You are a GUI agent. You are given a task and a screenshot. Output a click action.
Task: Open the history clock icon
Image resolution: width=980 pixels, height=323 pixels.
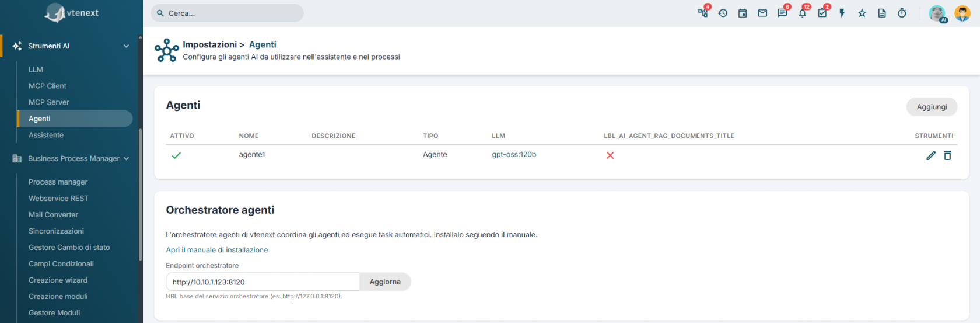(x=723, y=13)
